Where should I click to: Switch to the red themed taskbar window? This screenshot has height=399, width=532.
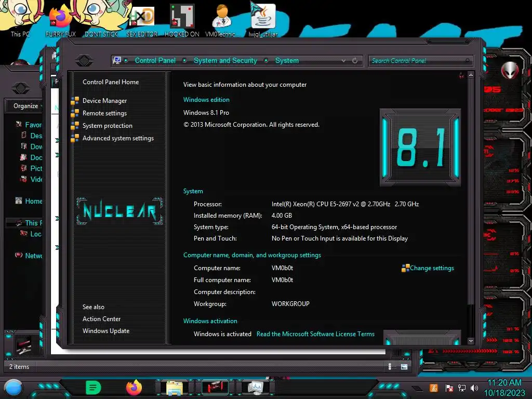215,388
